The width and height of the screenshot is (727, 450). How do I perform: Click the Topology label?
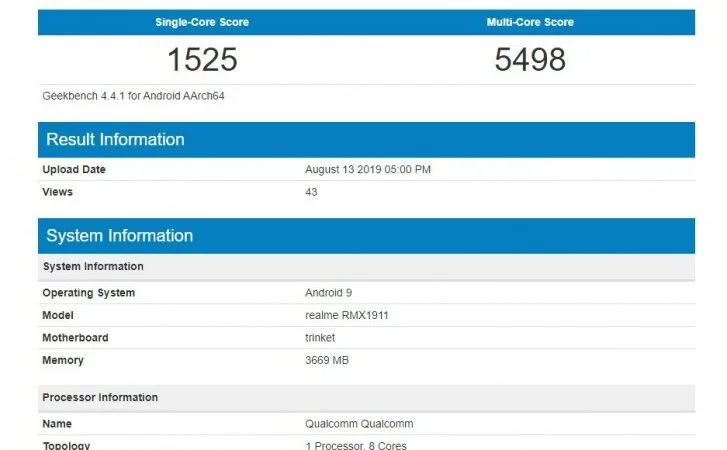point(66,445)
